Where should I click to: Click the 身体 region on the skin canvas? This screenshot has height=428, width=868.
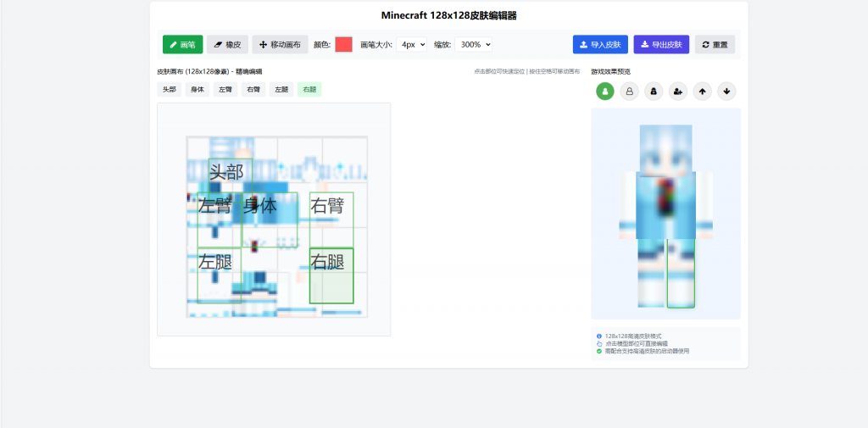(270, 220)
